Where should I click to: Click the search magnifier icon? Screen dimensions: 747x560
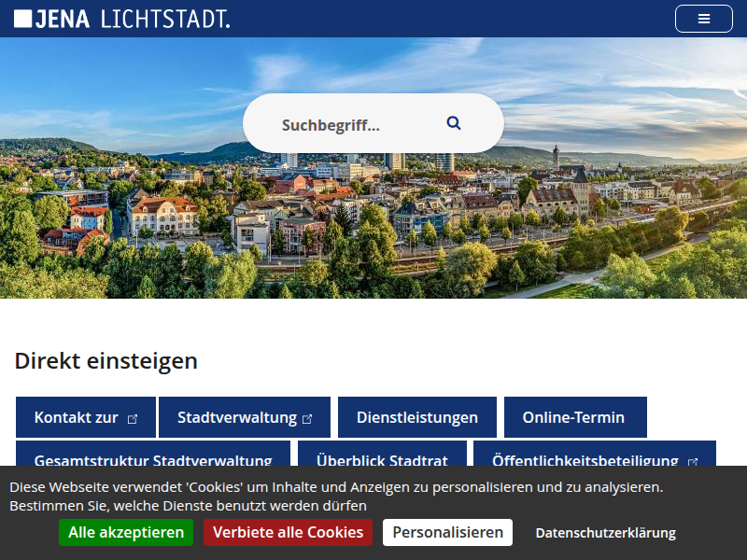(454, 122)
